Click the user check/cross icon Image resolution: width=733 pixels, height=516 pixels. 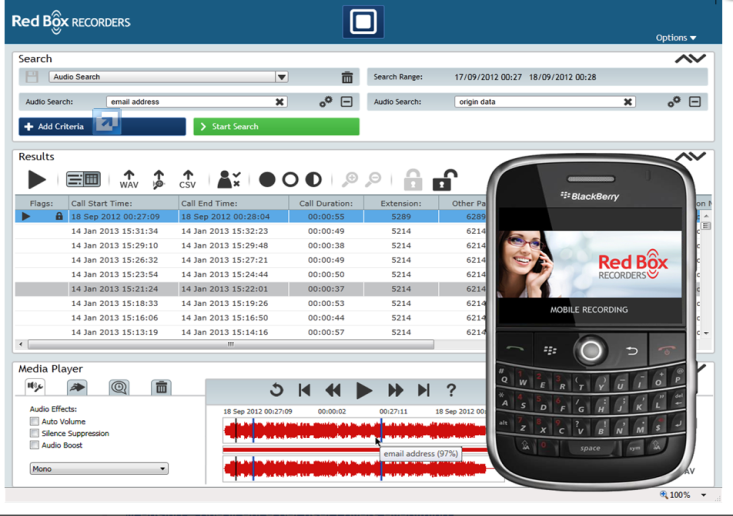coord(229,179)
